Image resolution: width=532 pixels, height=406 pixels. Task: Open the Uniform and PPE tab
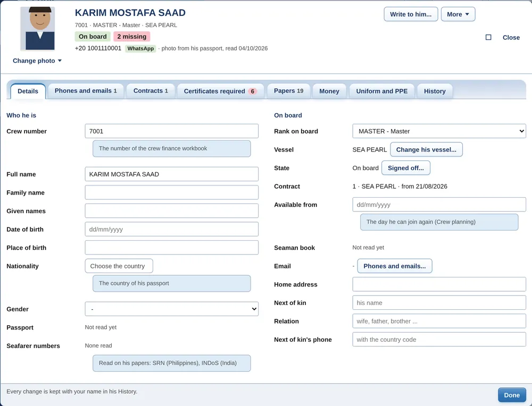(x=381, y=91)
